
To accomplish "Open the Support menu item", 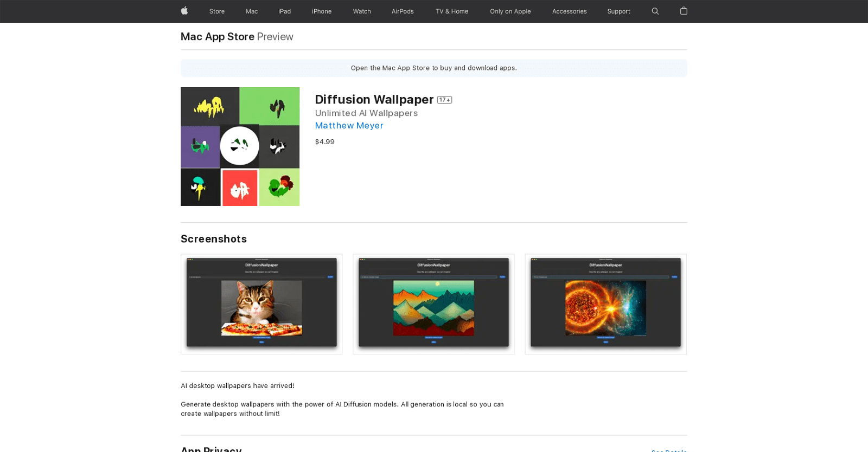I will (x=618, y=11).
